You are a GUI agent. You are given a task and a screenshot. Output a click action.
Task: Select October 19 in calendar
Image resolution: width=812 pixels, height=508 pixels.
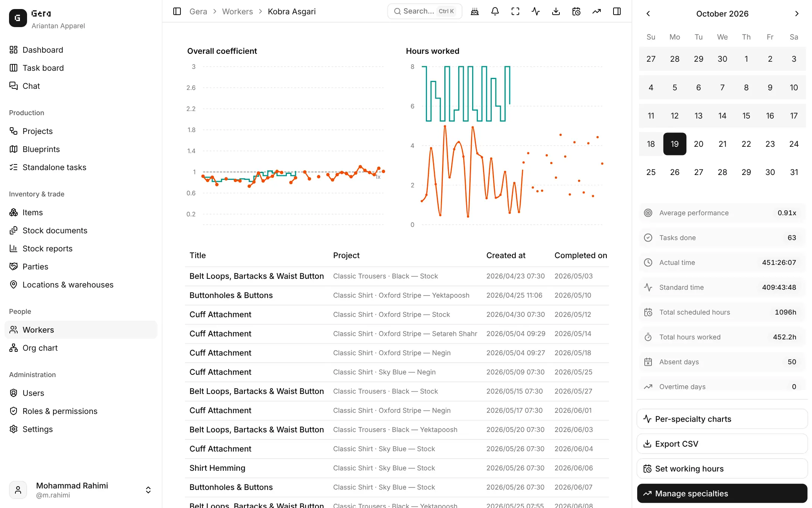pos(674,144)
